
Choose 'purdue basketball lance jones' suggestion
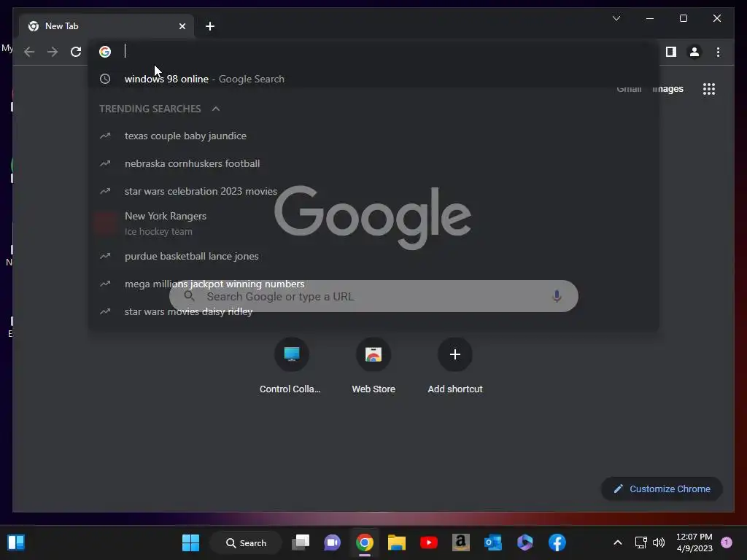point(374,256)
